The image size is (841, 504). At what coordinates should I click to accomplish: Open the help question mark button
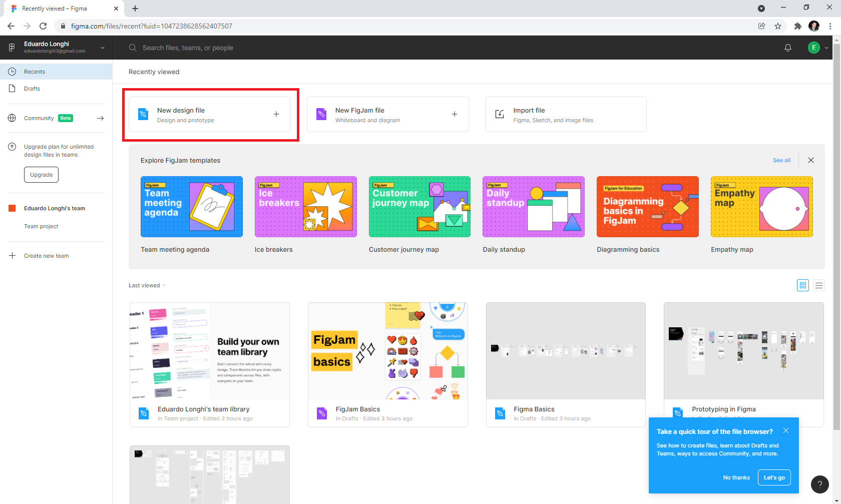[x=820, y=484]
